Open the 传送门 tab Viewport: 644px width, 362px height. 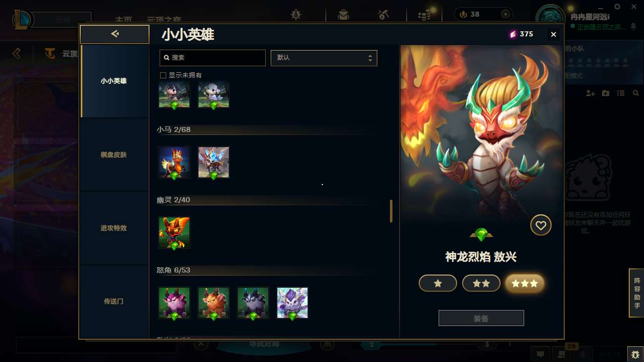click(x=114, y=301)
